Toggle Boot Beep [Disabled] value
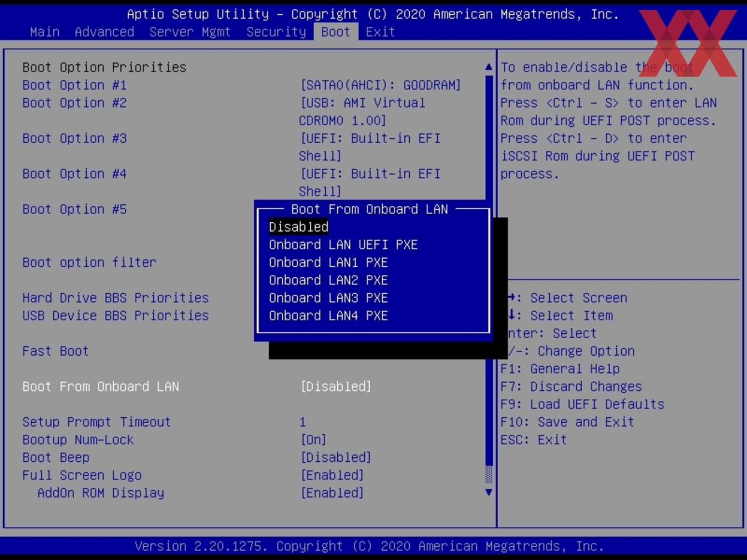Image resolution: width=747 pixels, height=560 pixels. [x=336, y=458]
